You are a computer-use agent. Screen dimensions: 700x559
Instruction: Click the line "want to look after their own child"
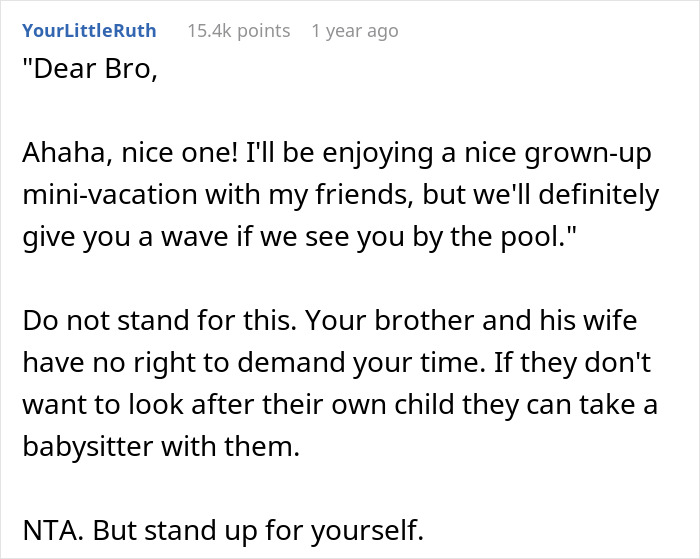point(340,405)
